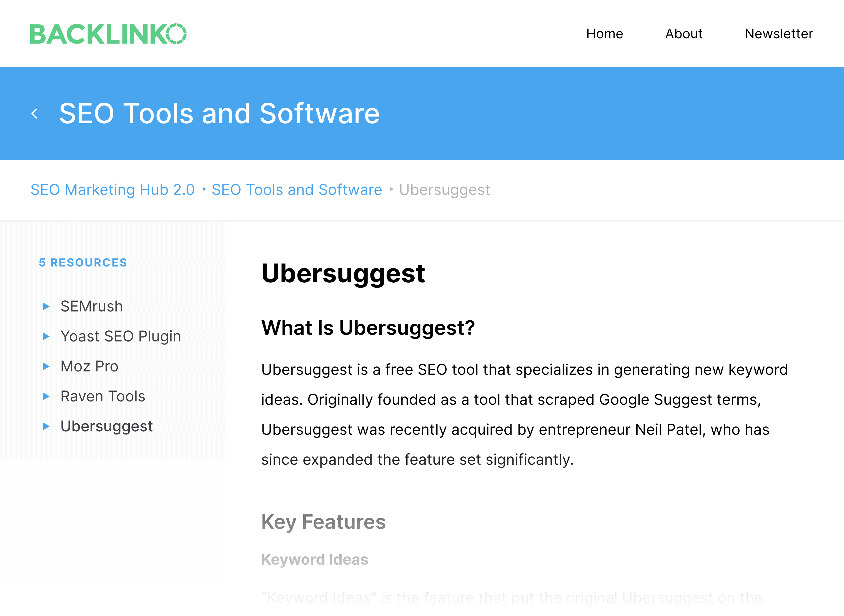Image resolution: width=844 pixels, height=616 pixels.
Task: Click triangle arrow beside Yoast SEO Plugin
Action: tap(46, 336)
